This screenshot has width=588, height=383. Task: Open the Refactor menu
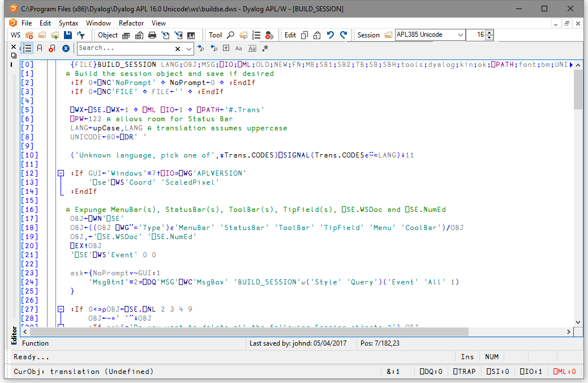131,23
